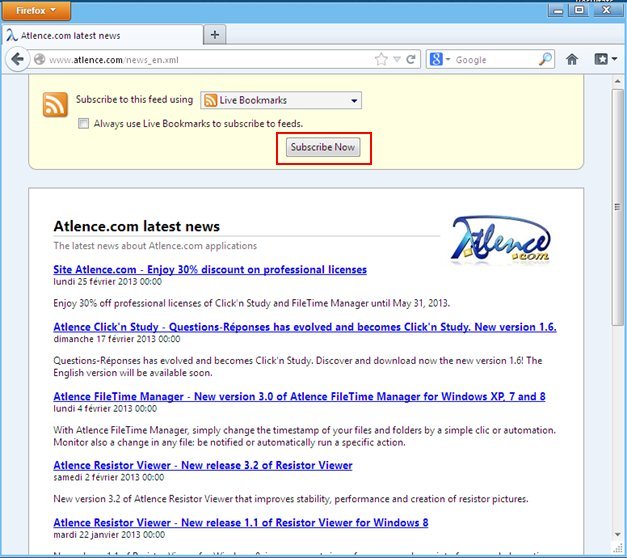
Task: Click the Atlence.com logo image
Action: click(501, 241)
